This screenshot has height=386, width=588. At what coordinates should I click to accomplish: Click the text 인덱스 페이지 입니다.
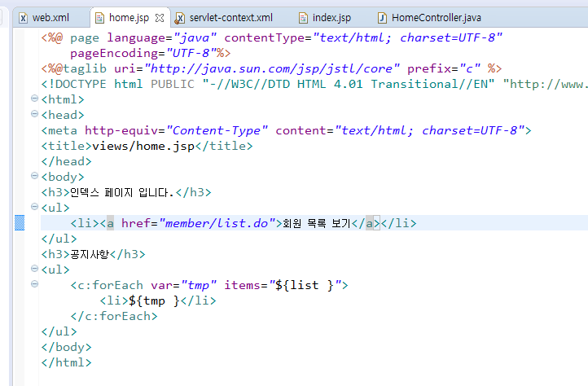pyautogui.click(x=121, y=192)
